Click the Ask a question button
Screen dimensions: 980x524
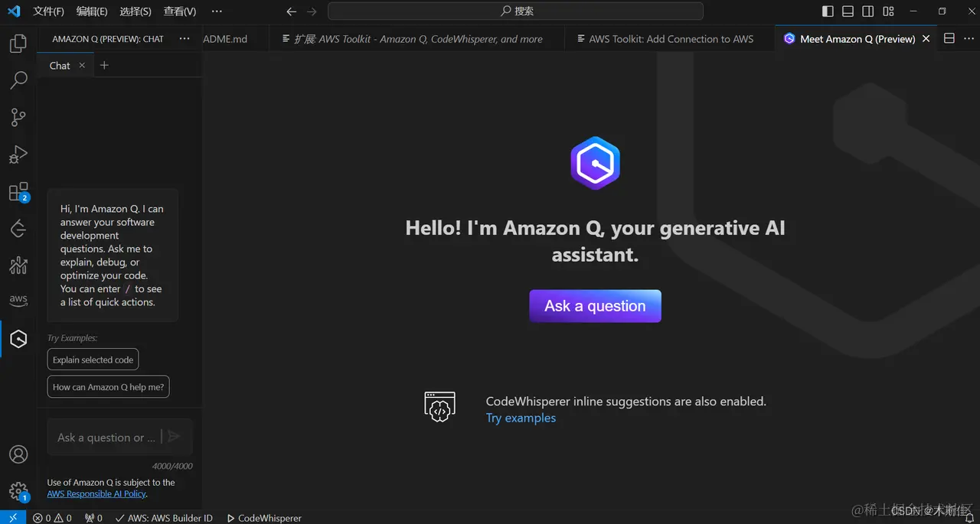(x=595, y=306)
